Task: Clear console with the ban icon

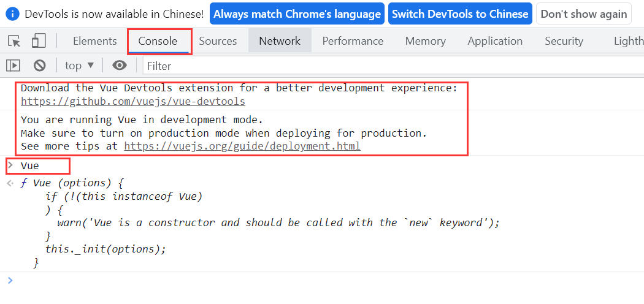Action: (39, 66)
